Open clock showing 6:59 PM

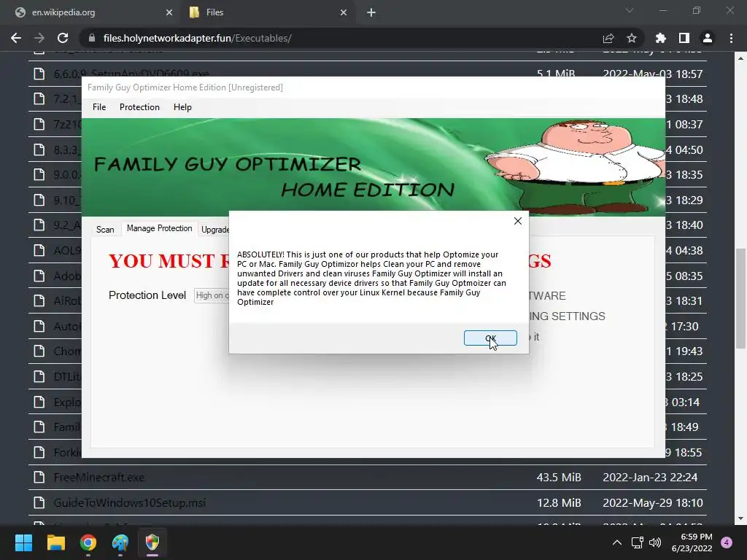[692, 542]
